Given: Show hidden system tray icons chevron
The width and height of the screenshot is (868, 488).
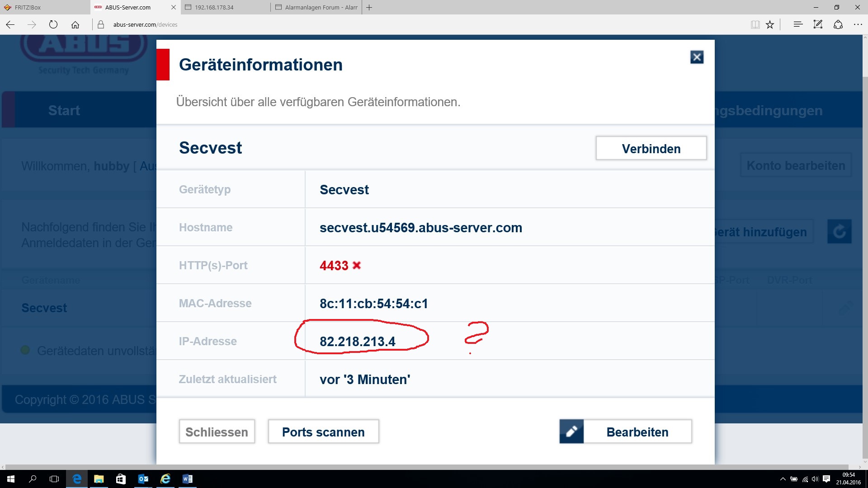Looking at the screenshot, I should pyautogui.click(x=783, y=479).
